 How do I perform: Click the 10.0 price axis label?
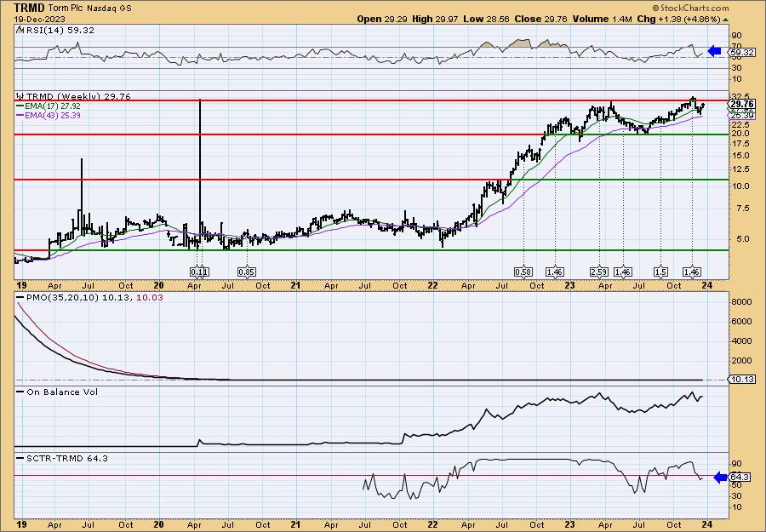(x=740, y=186)
